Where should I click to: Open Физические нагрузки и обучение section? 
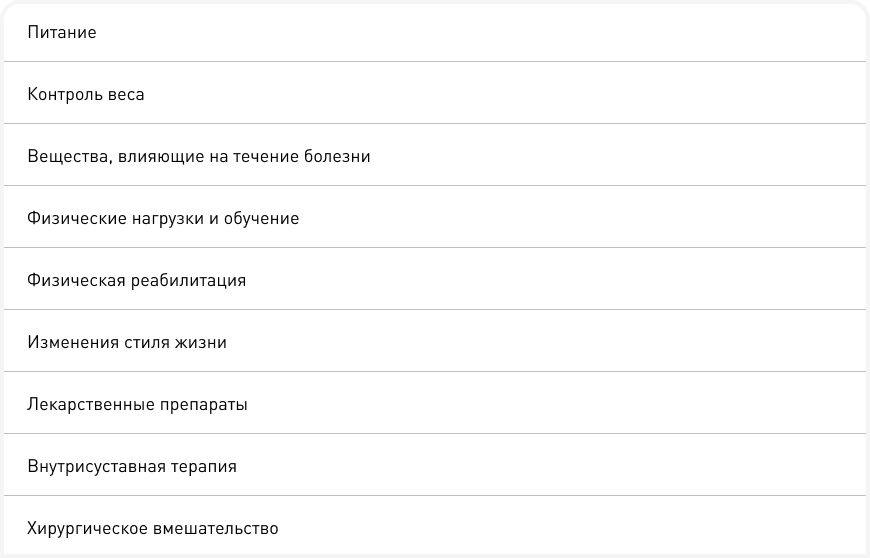pyautogui.click(x=163, y=219)
